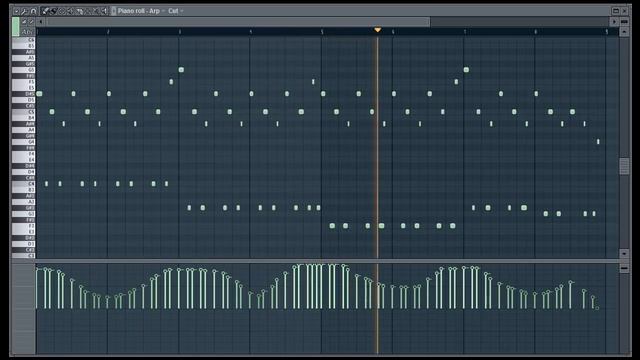Click the C4 piano key
Viewport: 640px width, 360px height.
(23, 184)
